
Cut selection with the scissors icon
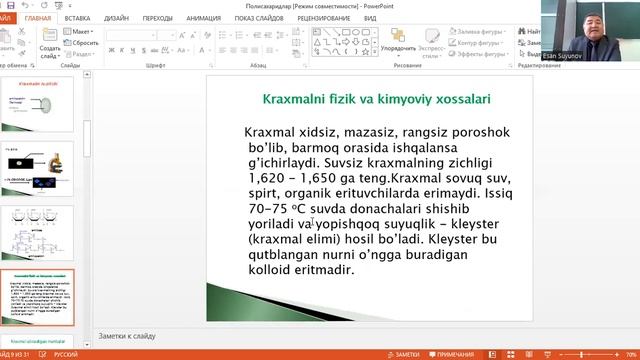[22, 31]
